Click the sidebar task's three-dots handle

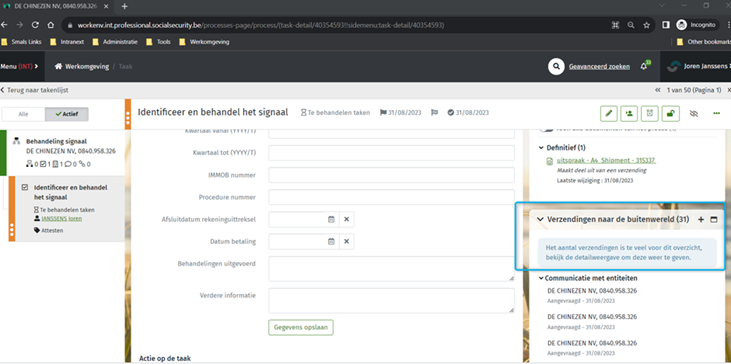pyautogui.click(x=12, y=230)
